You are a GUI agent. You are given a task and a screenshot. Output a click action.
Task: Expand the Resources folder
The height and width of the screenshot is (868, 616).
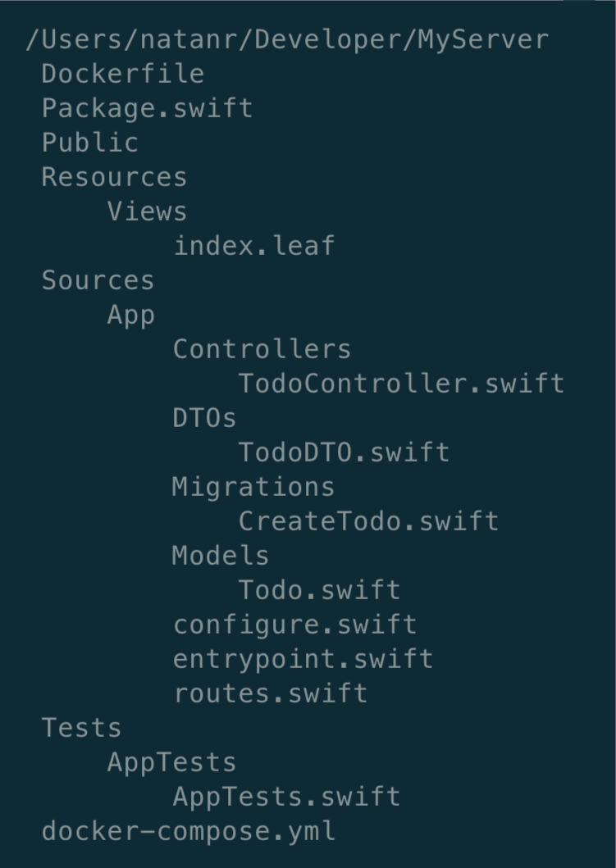[x=114, y=177]
